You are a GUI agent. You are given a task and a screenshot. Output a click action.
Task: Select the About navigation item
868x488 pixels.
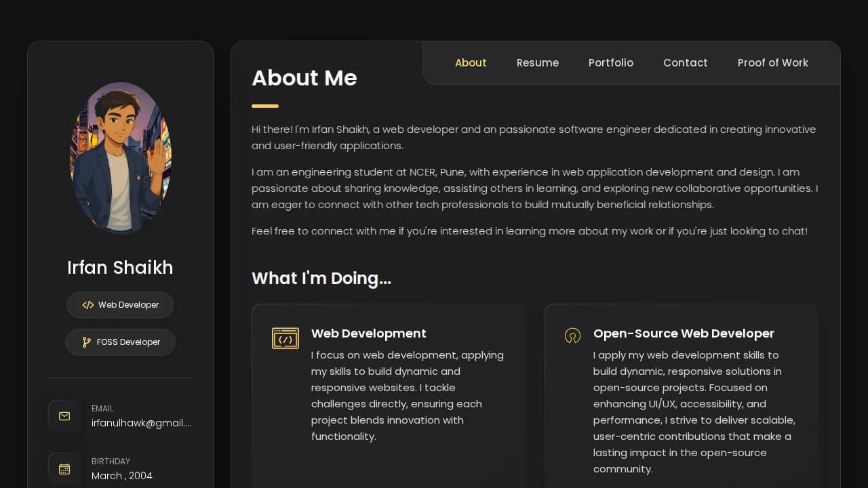pyautogui.click(x=471, y=62)
